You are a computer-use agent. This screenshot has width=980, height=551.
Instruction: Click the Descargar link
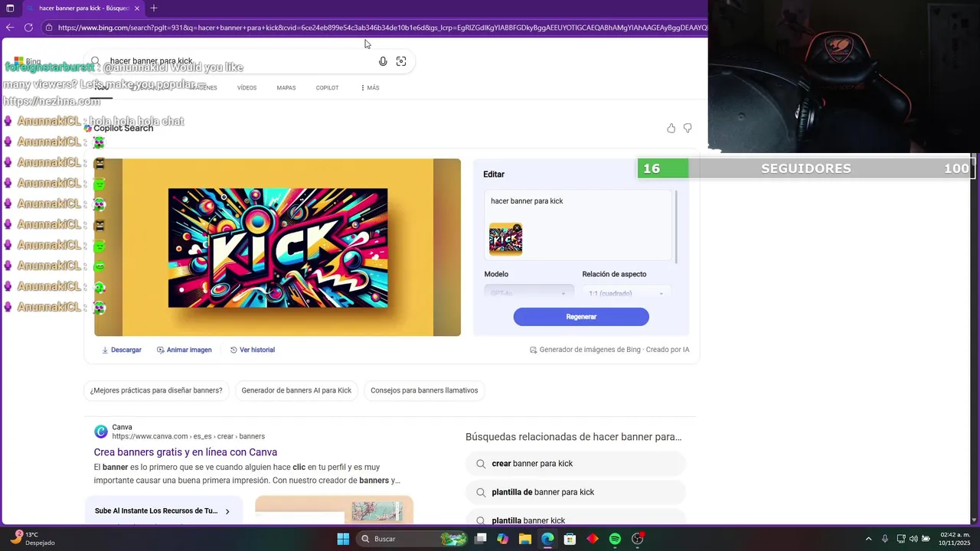click(x=122, y=350)
